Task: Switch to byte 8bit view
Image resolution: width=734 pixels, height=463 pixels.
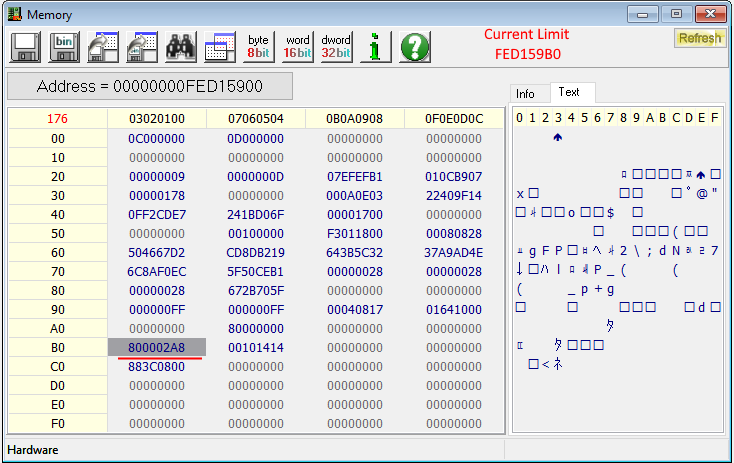Action: click(258, 47)
